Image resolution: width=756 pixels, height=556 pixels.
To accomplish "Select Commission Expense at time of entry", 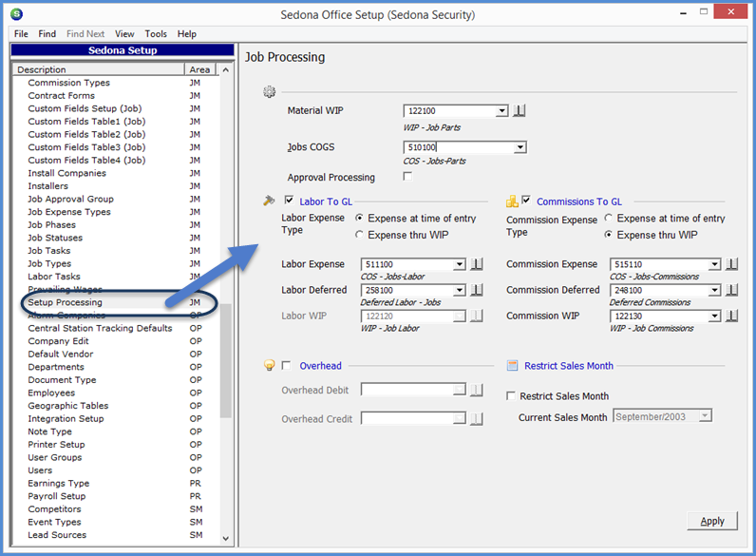I will pyautogui.click(x=609, y=219).
